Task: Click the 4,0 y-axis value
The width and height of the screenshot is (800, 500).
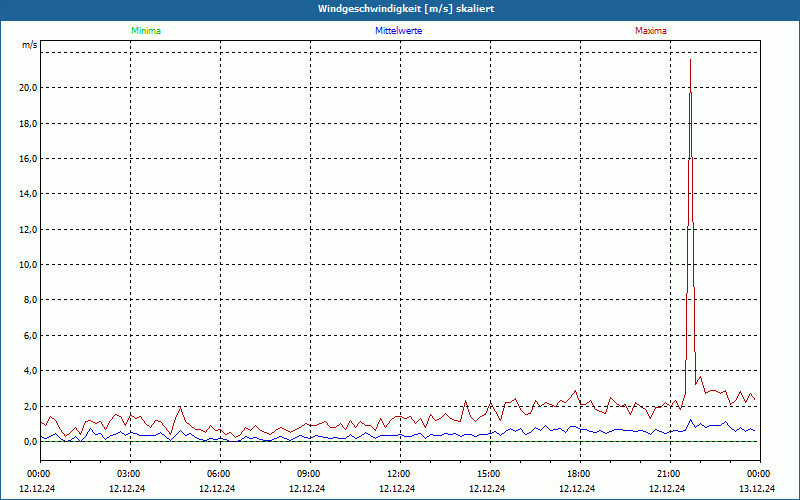Action: [x=30, y=371]
